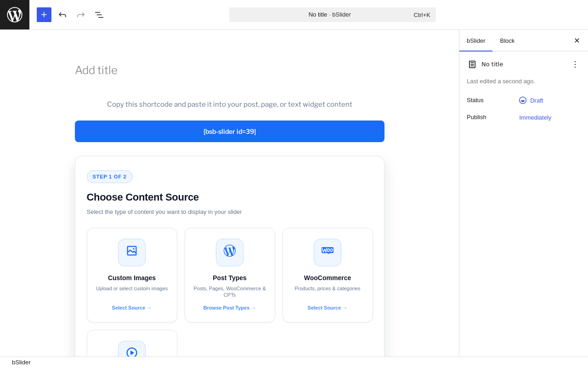Close the settings sidebar
Viewport: 588px width, 368px height.
coord(577,40)
